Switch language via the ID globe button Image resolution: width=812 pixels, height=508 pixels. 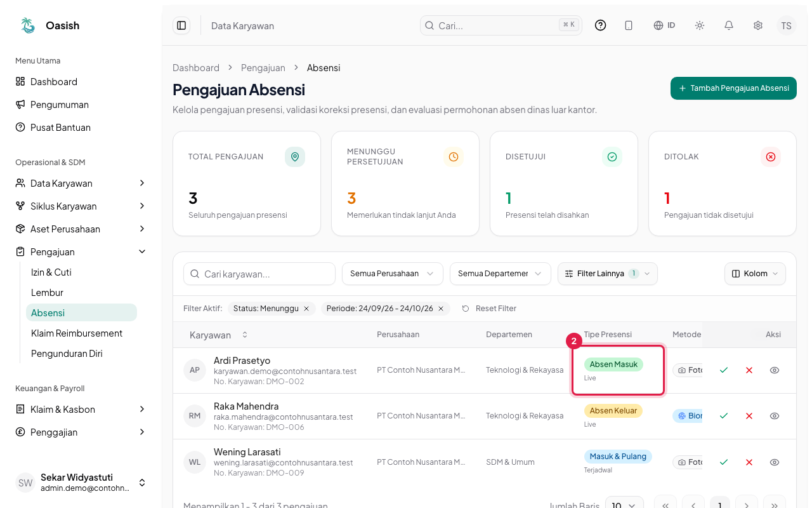click(664, 25)
